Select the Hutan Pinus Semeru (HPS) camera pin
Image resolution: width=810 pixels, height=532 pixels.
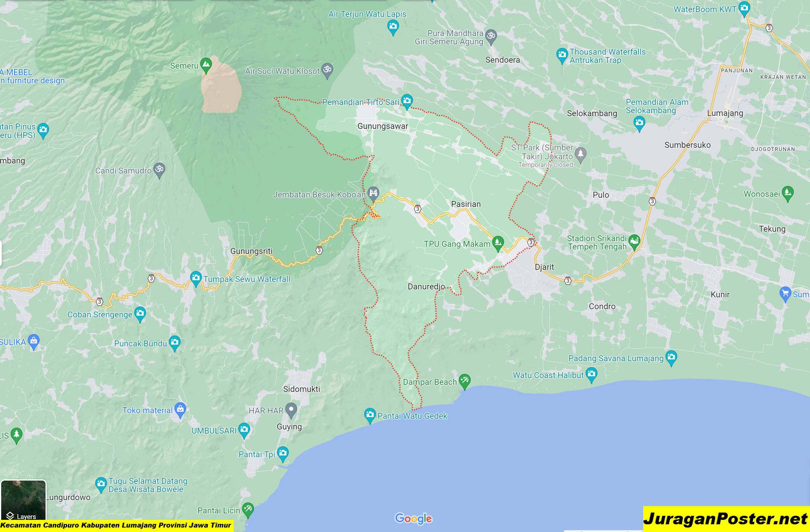pos(43,130)
